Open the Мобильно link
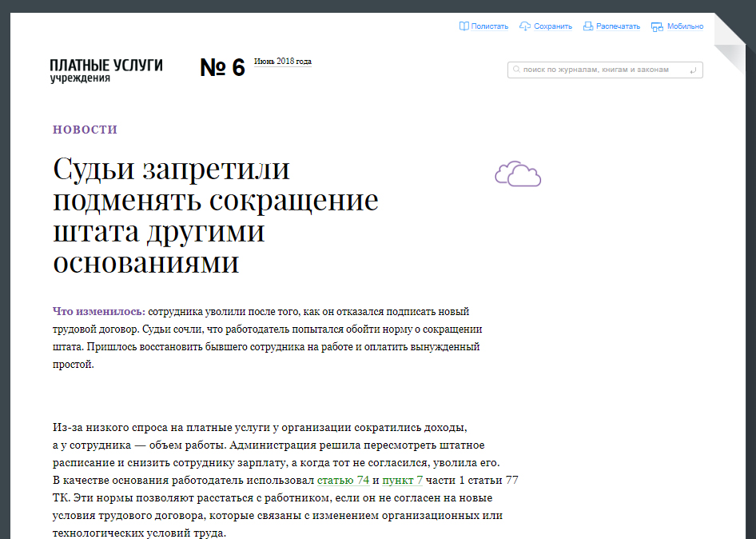Image resolution: width=756 pixels, height=539 pixels. [685, 26]
